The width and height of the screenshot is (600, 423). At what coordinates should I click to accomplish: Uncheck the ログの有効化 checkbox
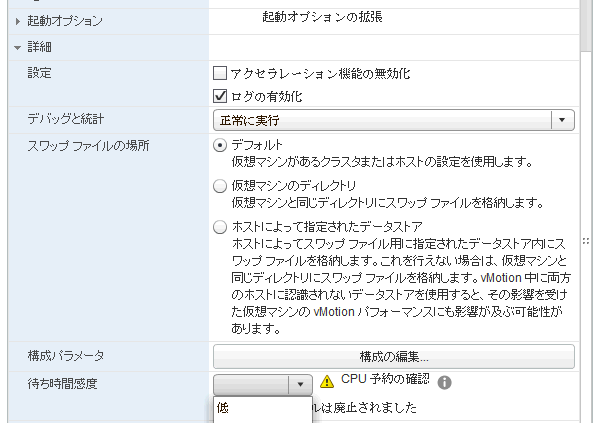point(220,96)
